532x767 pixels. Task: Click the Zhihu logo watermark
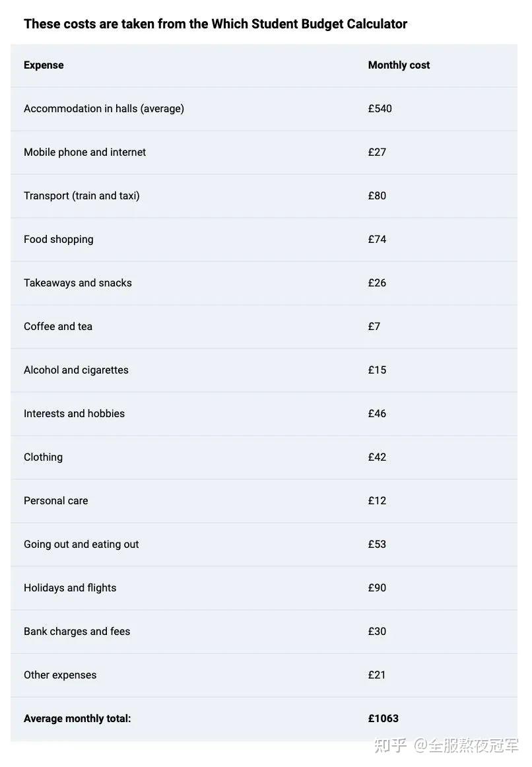(x=391, y=745)
